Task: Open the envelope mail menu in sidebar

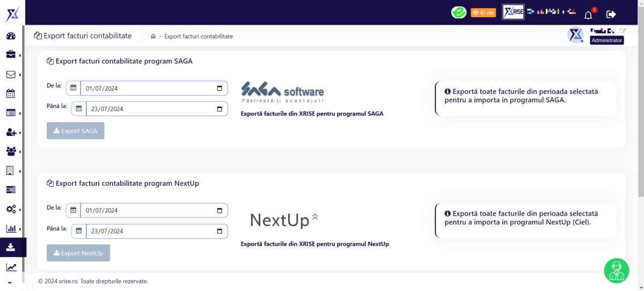Action: [11, 75]
